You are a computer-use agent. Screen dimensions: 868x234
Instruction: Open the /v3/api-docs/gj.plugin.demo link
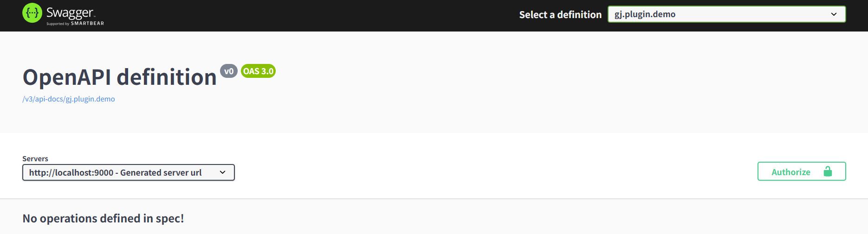[69, 99]
